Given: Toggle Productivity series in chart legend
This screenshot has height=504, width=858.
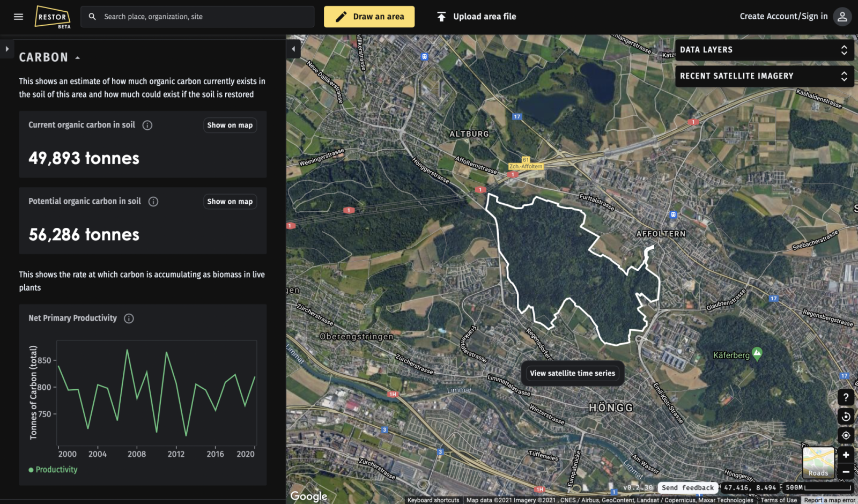Looking at the screenshot, I should coord(53,470).
